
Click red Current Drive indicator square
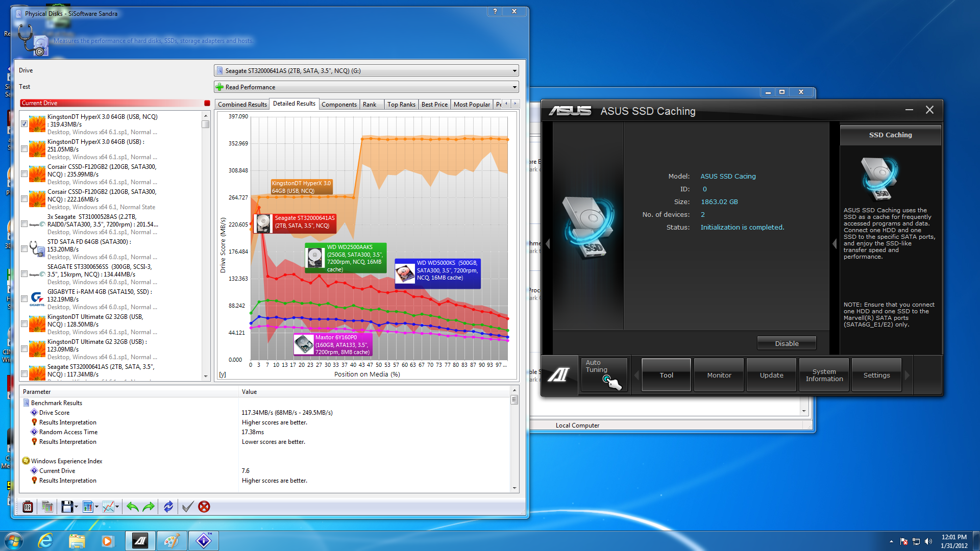point(207,103)
